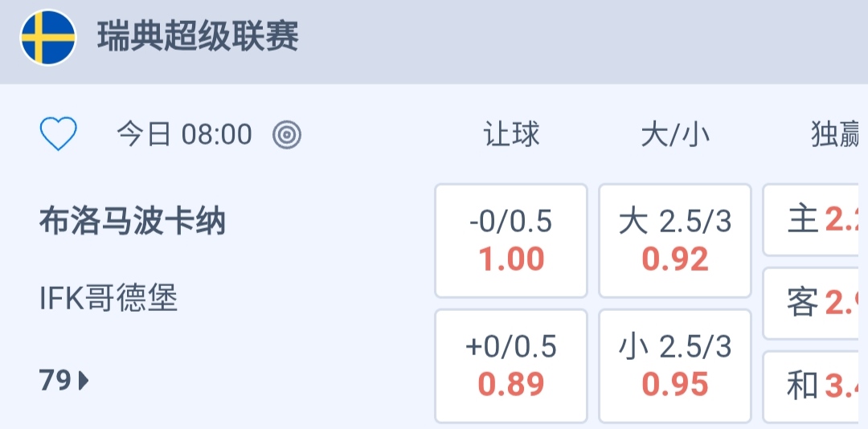Select the 大/小 column header
Screen dimensions: 868x429
click(x=675, y=135)
